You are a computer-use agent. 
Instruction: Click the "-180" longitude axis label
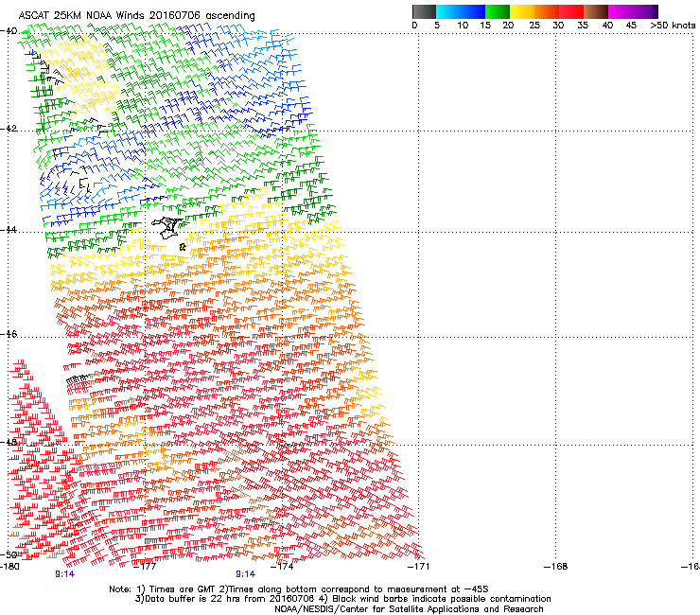pyautogui.click(x=9, y=567)
